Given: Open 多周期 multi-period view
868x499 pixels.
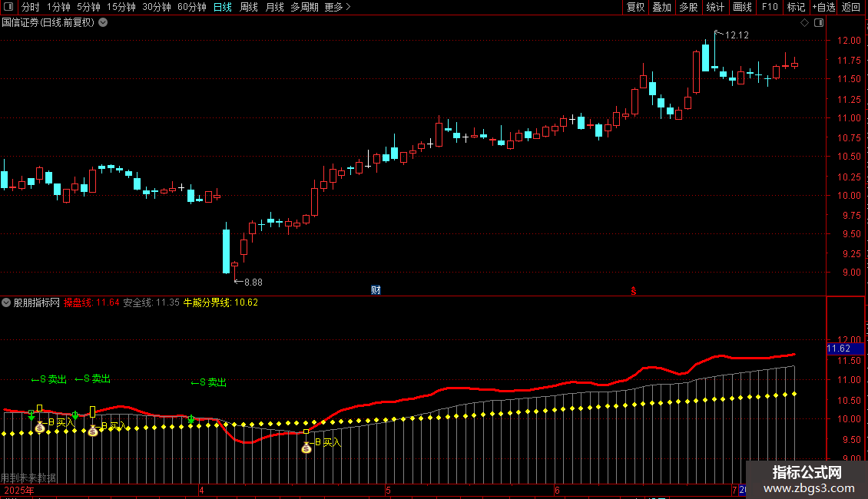Looking at the screenshot, I should point(304,7).
